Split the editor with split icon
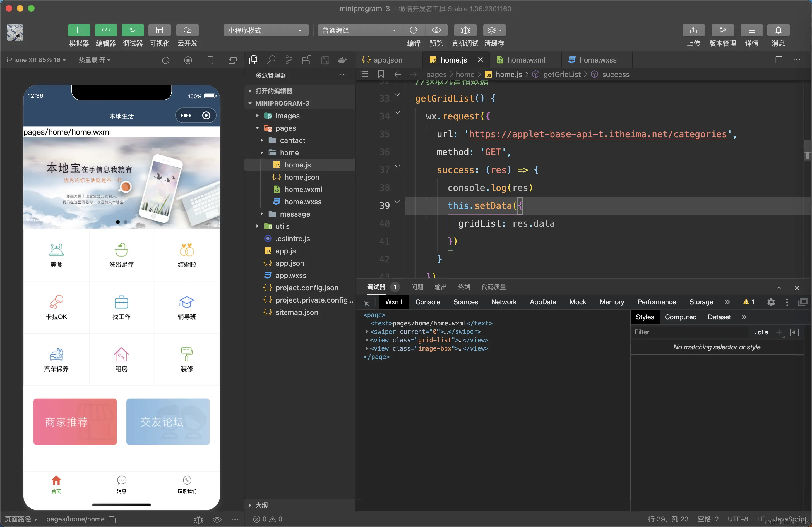 pyautogui.click(x=779, y=60)
